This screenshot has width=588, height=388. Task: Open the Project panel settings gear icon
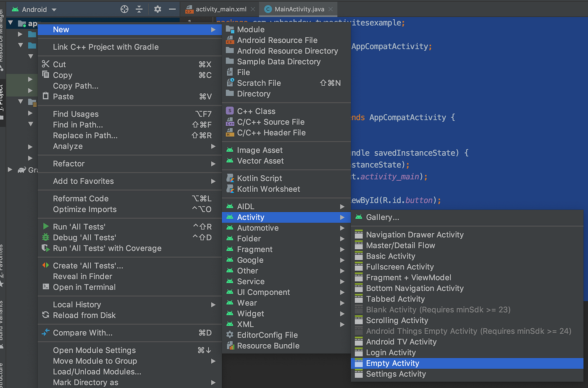coord(157,8)
